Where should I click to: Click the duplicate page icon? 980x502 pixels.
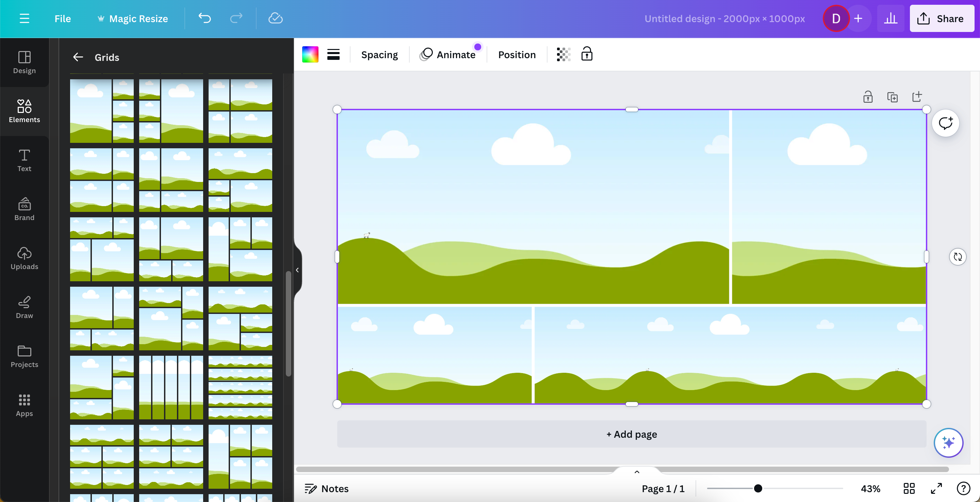pyautogui.click(x=892, y=97)
